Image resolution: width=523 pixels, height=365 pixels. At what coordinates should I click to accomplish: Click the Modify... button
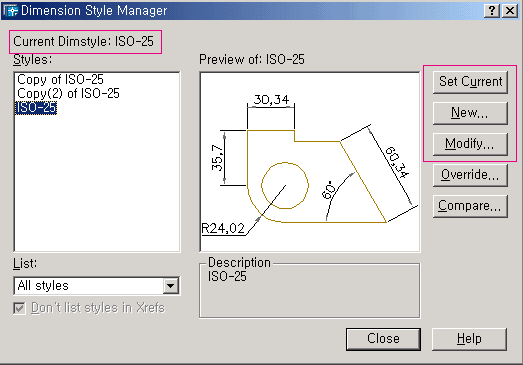tap(470, 144)
